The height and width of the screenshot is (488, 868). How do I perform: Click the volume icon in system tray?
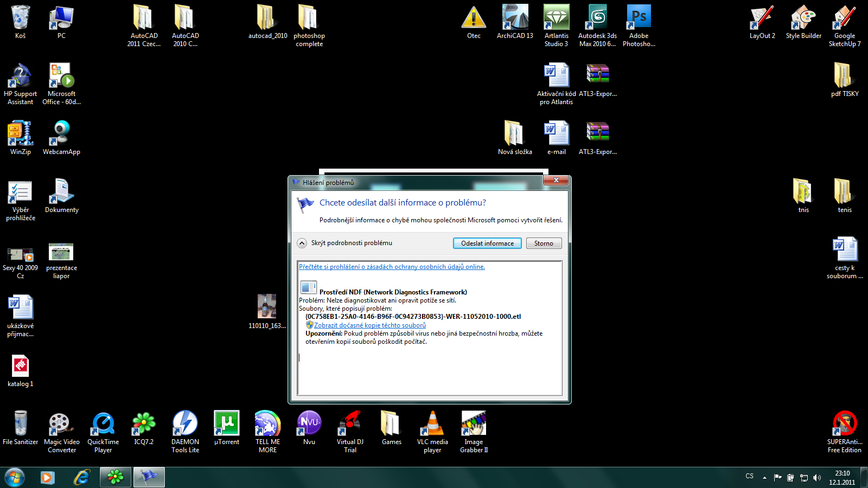(817, 478)
